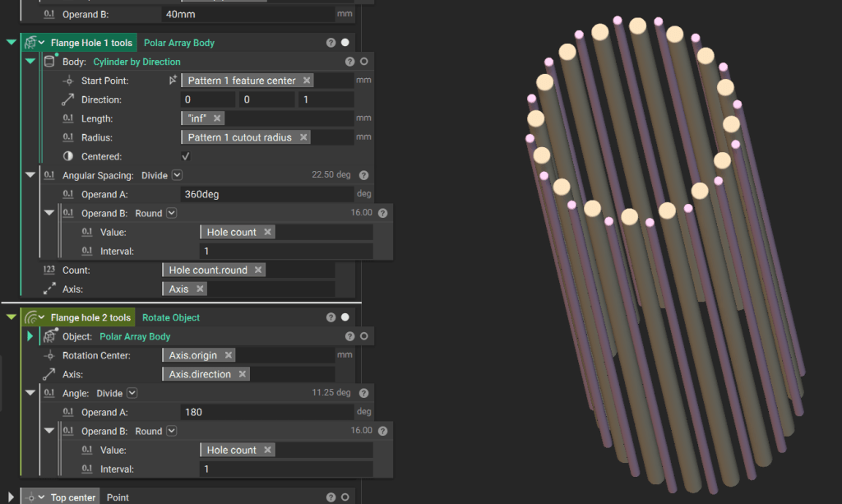The width and height of the screenshot is (842, 504).
Task: Uncheck the Centered checkbox
Action: [x=186, y=156]
